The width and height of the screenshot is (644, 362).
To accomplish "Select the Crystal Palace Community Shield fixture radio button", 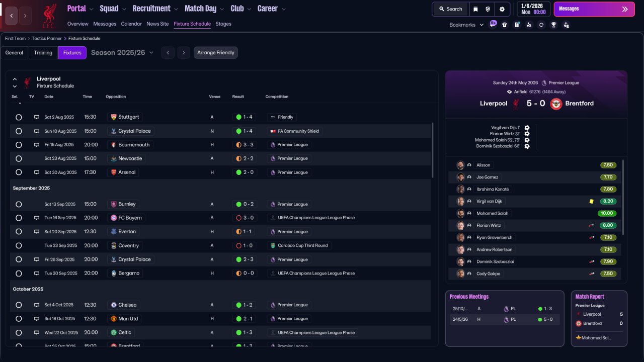I will (19, 131).
